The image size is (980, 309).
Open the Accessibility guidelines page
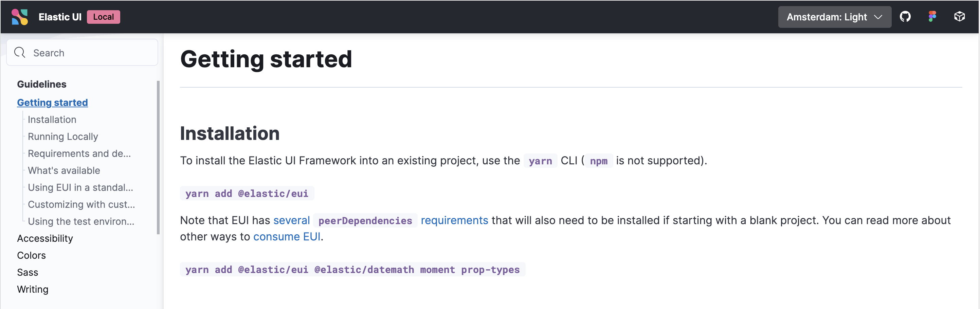45,238
